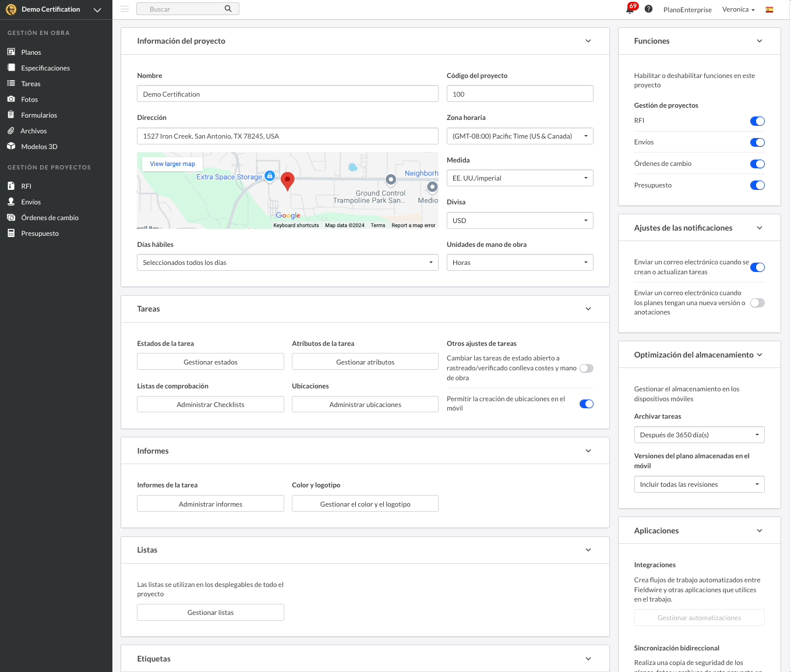Open Planos in the sidebar
Screen dimensions: 791x672
31,52
